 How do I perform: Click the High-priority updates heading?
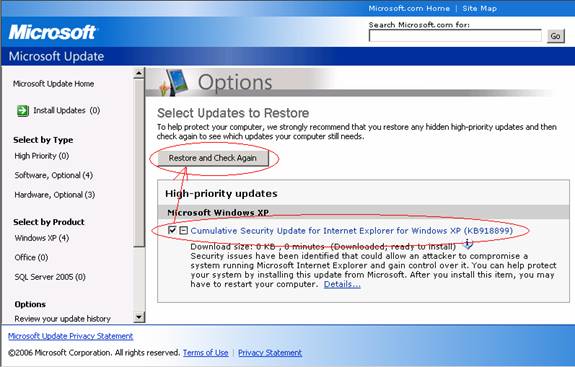[x=221, y=194]
